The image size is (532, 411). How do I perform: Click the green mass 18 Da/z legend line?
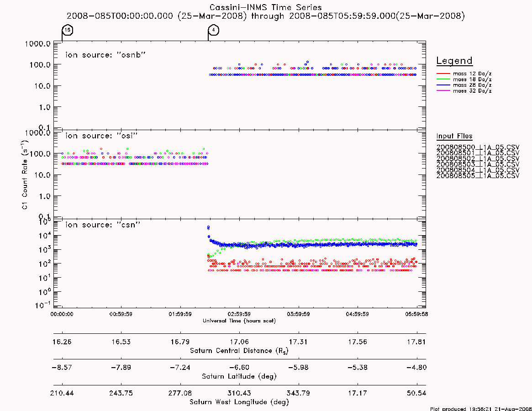[443, 79]
